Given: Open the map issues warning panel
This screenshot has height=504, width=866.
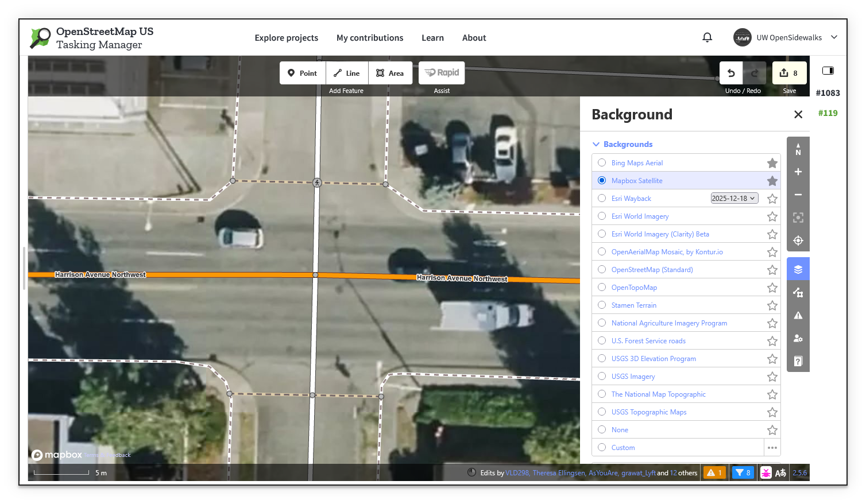Looking at the screenshot, I should pos(798,315).
